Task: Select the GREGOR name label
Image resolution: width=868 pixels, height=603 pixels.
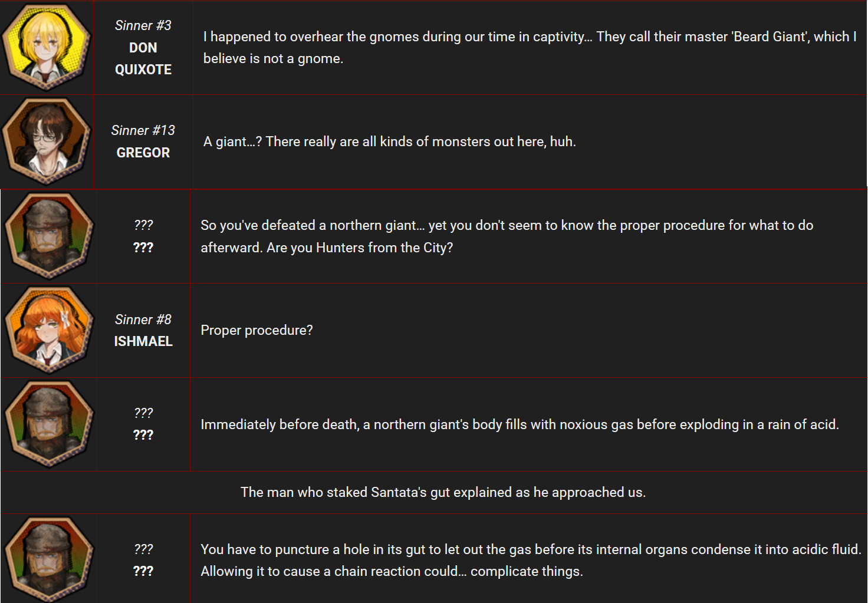Action: point(143,153)
